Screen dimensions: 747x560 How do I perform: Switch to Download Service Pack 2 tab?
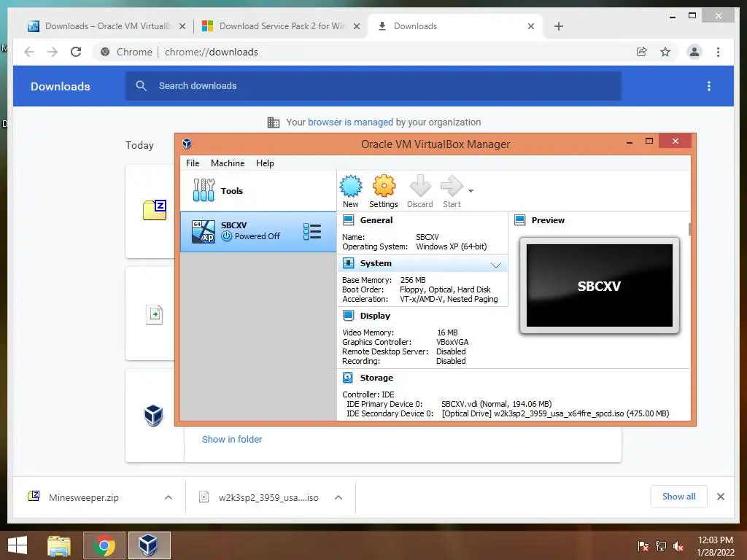click(x=281, y=26)
